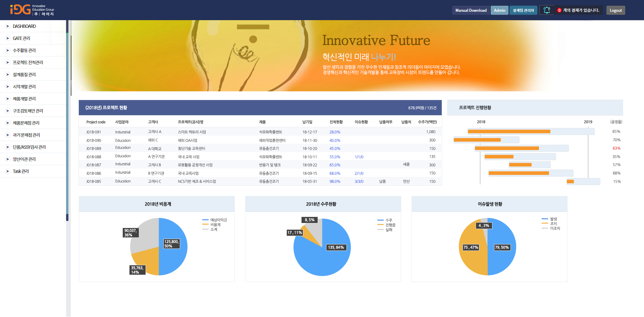Click the J018-091 Gantt progress bar
Image resolution: width=644 pixels, height=317 pixels.
pos(509,132)
